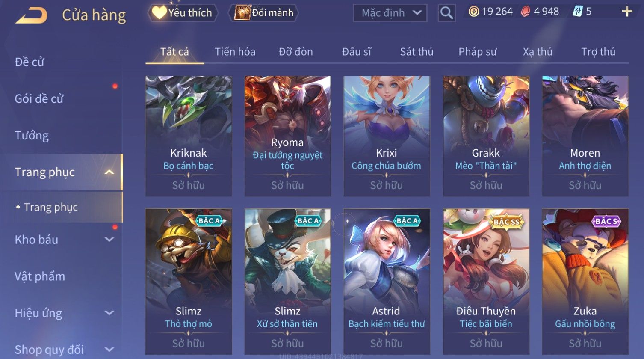Select the Pháp sư tab
The height and width of the screenshot is (359, 644).
click(x=477, y=52)
